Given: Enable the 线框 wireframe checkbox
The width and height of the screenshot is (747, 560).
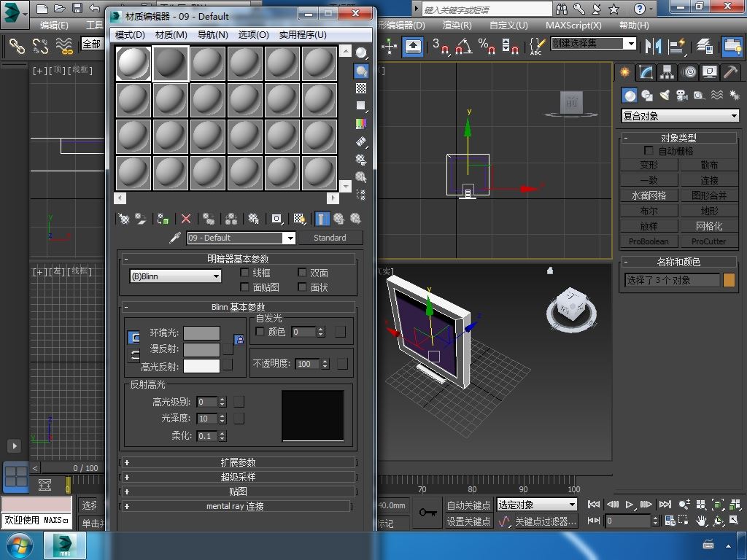Looking at the screenshot, I should click(x=245, y=273).
